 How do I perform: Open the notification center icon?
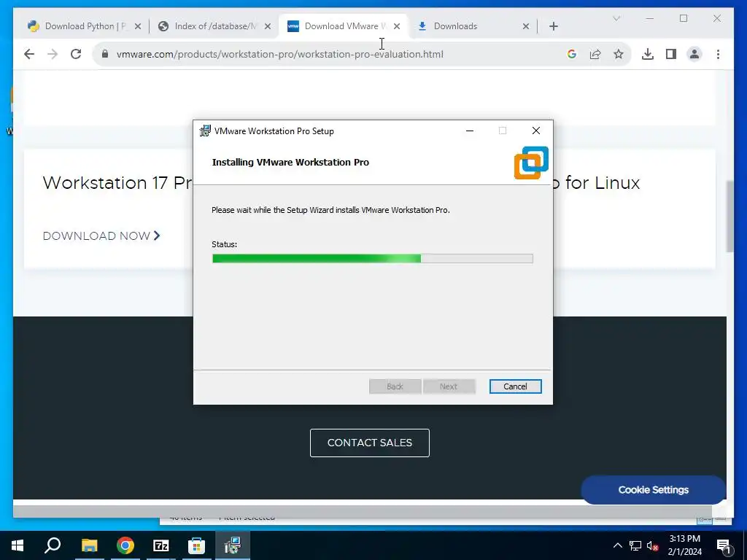click(723, 545)
